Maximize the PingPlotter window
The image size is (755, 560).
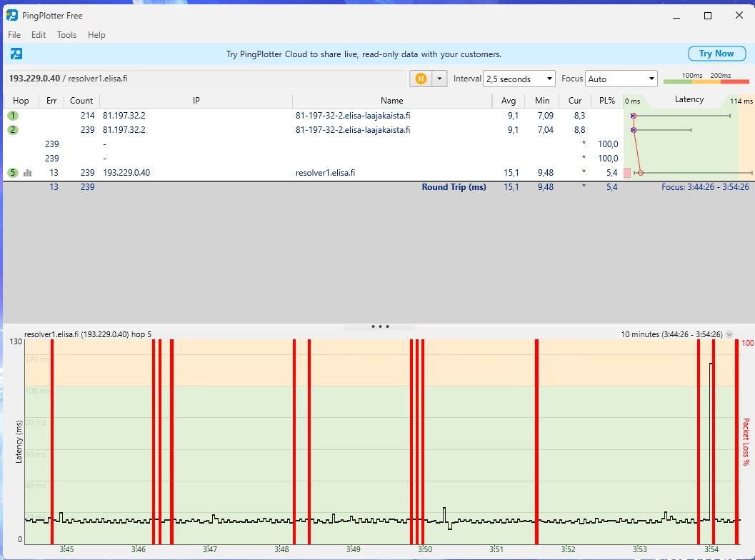point(707,16)
